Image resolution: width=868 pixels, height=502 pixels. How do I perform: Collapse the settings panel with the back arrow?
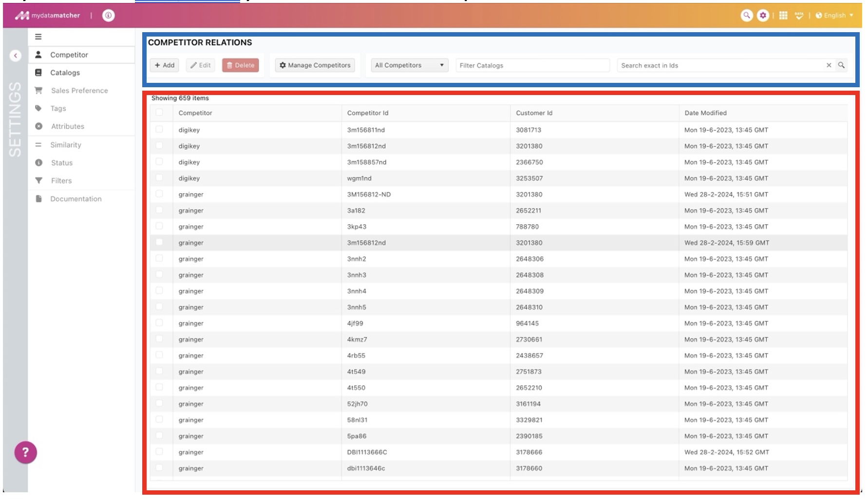(16, 56)
